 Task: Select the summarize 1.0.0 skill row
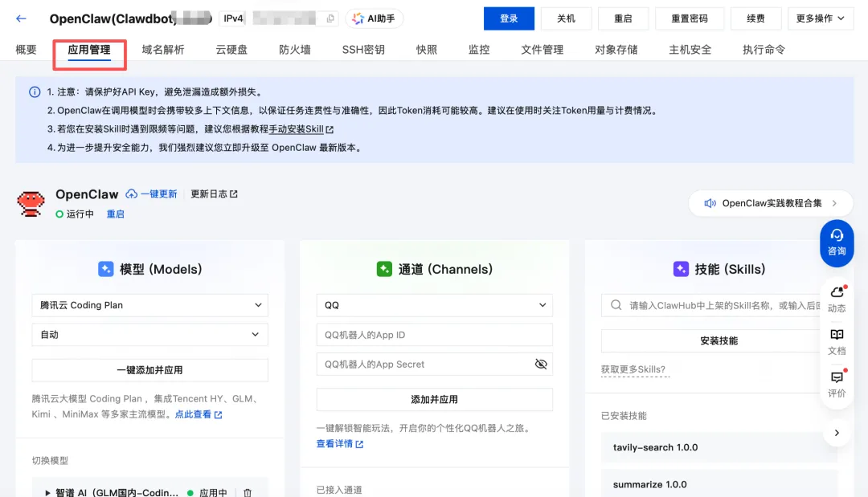pos(719,483)
